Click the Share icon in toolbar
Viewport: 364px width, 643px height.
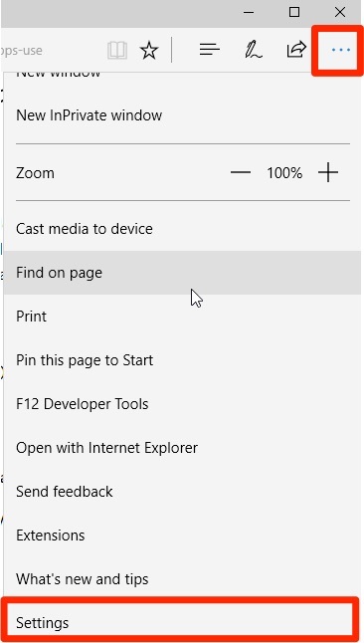[296, 50]
